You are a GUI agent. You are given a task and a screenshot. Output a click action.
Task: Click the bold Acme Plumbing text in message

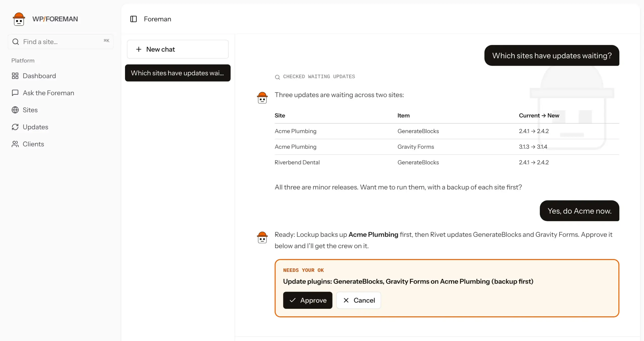coord(373,235)
